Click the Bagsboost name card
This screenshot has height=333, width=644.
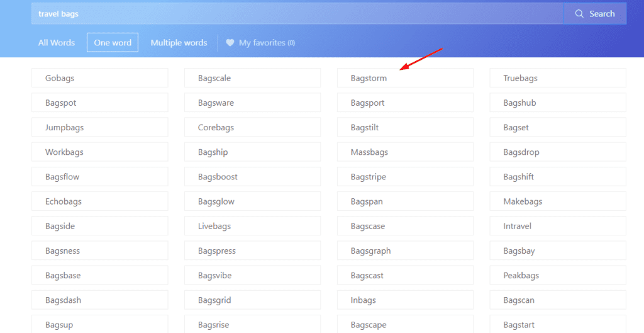coord(253,176)
